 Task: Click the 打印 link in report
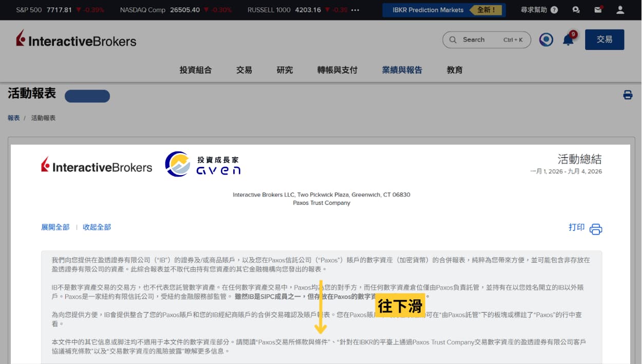coord(576,227)
